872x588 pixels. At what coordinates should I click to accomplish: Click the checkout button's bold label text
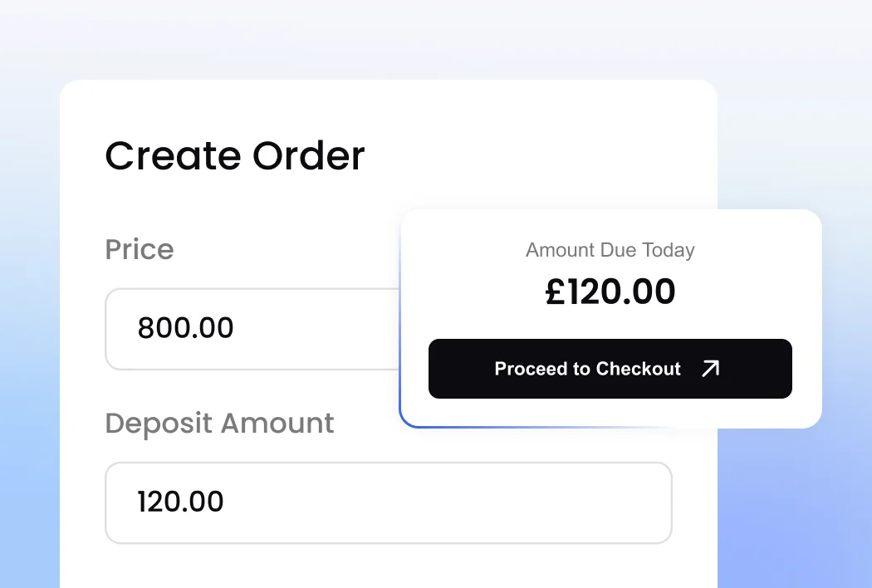(588, 369)
